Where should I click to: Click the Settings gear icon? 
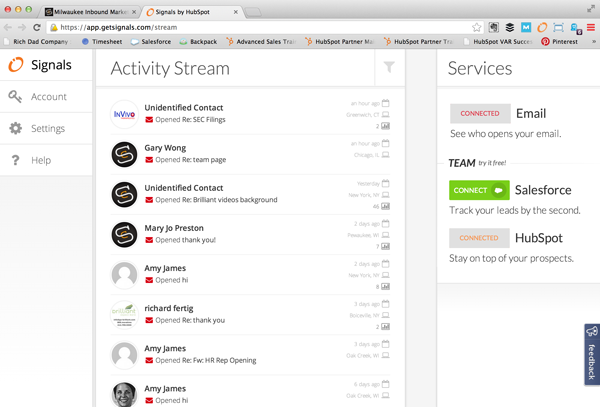(15, 128)
